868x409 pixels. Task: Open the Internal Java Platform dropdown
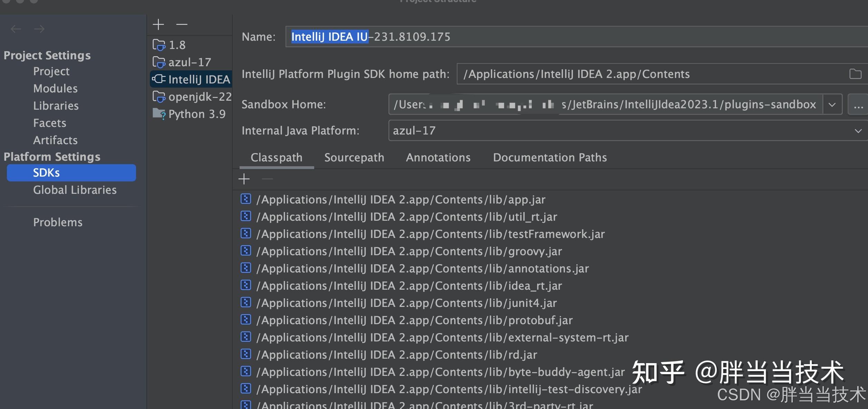(x=628, y=130)
